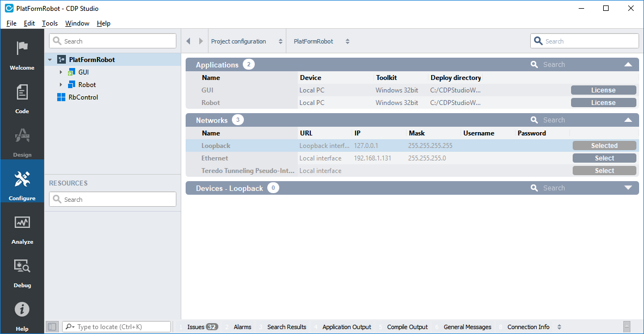Collapse the PlatFormRobot tree node
The width and height of the screenshot is (644, 334).
50,60
